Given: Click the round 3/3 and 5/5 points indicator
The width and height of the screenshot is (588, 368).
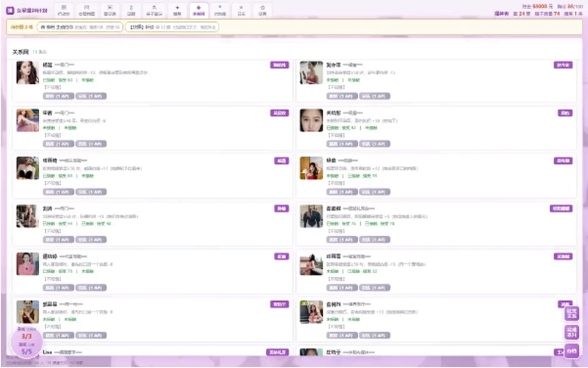Looking at the screenshot, I should click(x=26, y=343).
